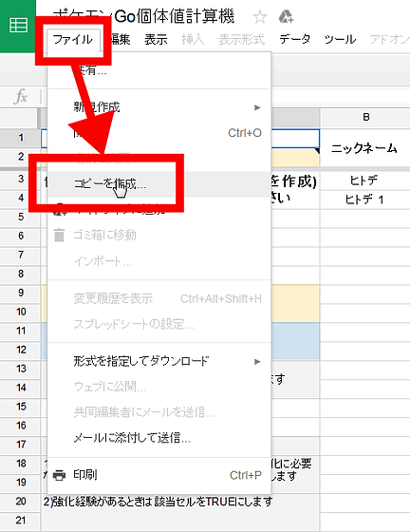Expand the 形式を指定してダウンロード submenu arrow
The image size is (410, 532).
(x=257, y=361)
